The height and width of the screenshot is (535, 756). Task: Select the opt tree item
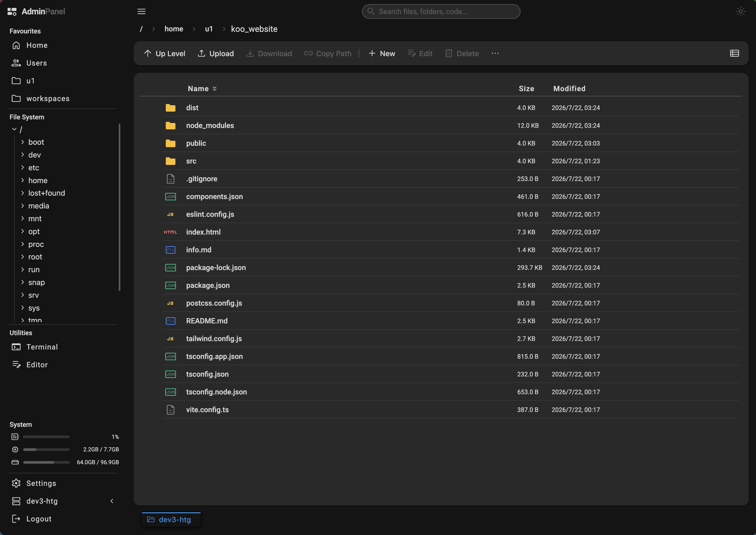point(34,232)
